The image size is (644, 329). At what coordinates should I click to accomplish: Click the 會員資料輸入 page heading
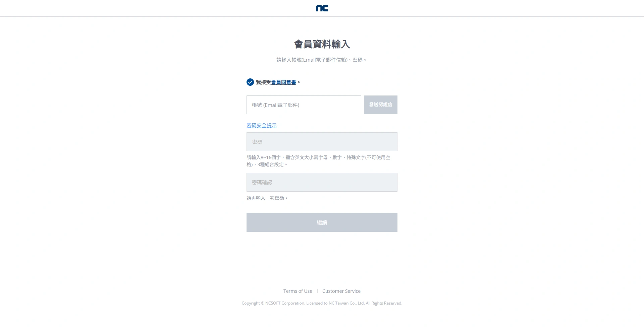(x=322, y=44)
